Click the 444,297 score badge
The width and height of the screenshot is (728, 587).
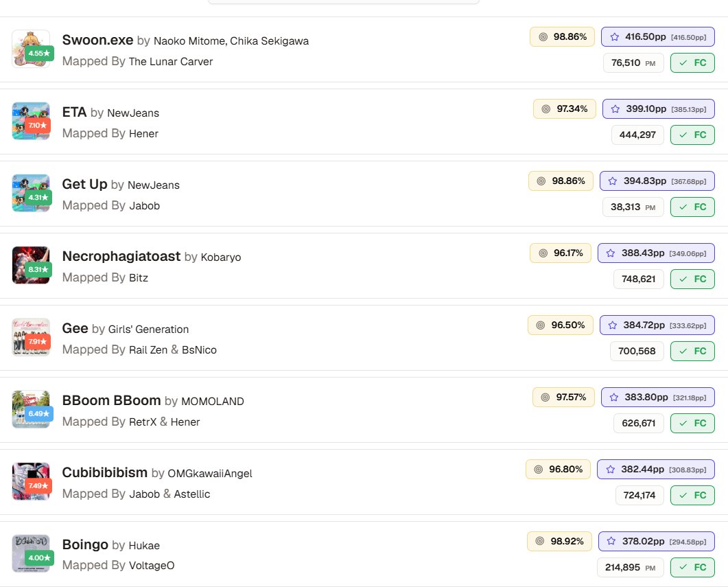point(637,135)
